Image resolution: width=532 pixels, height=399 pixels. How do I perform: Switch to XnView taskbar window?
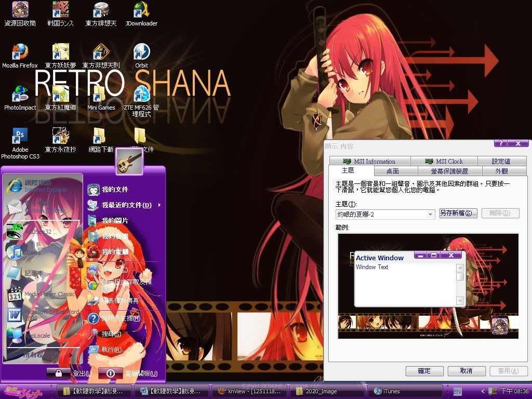click(250, 391)
